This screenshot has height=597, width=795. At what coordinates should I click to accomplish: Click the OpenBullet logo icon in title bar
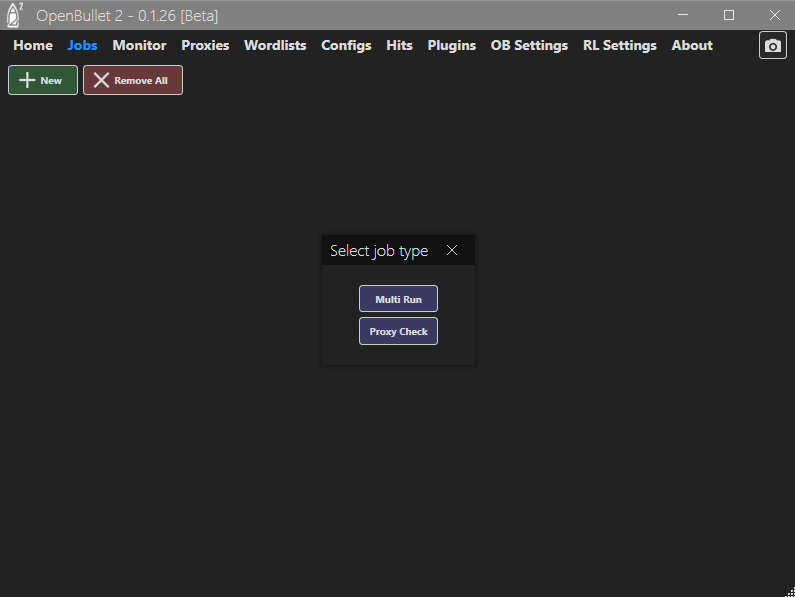15,15
